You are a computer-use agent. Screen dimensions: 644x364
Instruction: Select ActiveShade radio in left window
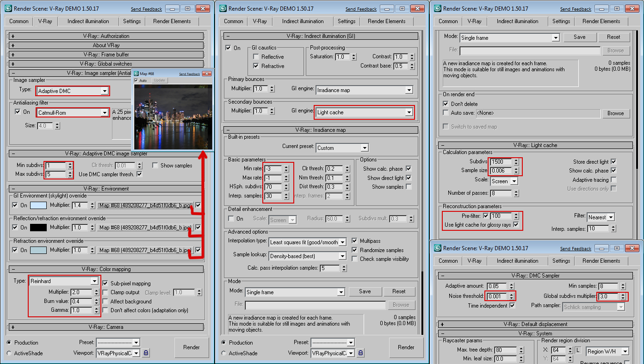pos(9,353)
